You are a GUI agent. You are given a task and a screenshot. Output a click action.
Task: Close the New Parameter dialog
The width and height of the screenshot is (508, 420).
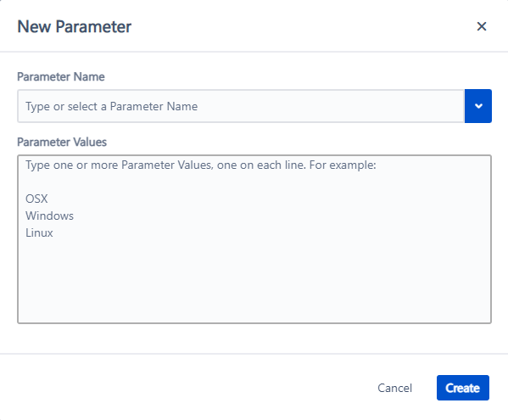[482, 26]
